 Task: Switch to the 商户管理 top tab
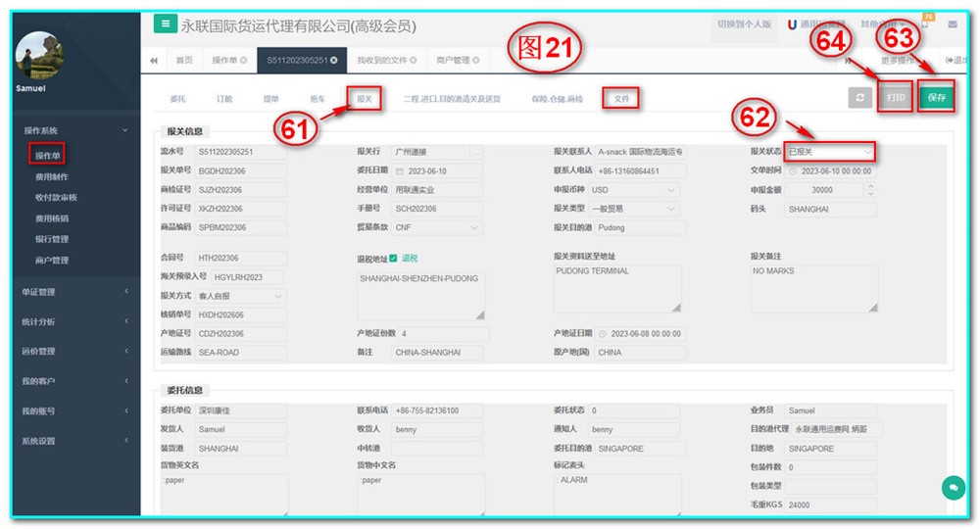pyautogui.click(x=458, y=61)
